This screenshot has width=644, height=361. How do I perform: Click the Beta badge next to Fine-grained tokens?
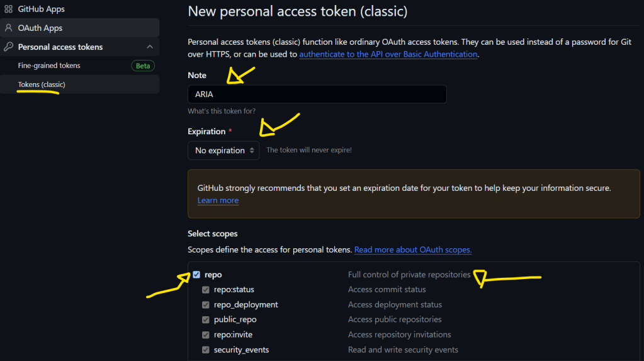pos(143,66)
